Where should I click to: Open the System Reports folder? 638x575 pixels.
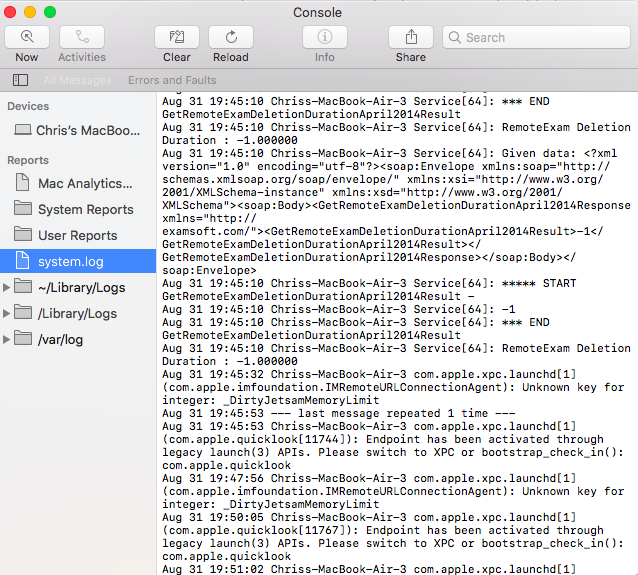click(78, 210)
